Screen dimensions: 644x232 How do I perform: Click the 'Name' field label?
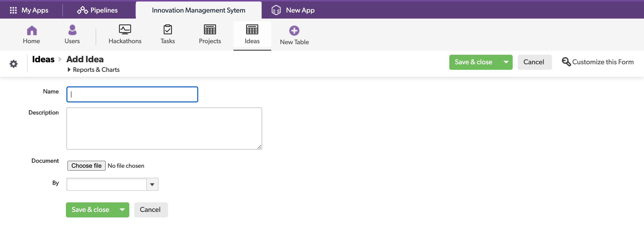(x=51, y=91)
